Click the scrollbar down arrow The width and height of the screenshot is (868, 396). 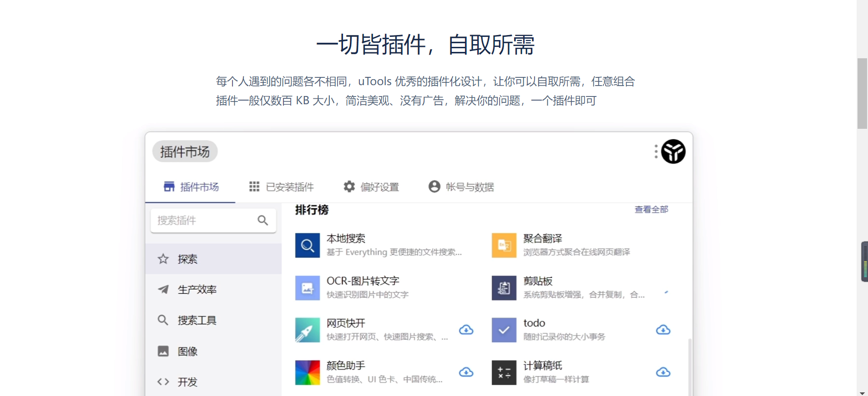pyautogui.click(x=862, y=393)
